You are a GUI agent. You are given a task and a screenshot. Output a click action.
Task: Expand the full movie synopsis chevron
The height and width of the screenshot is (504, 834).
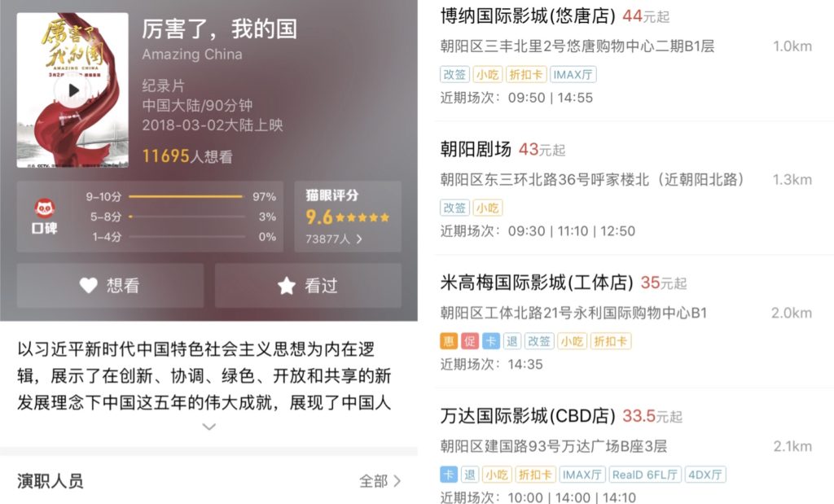coord(209,427)
